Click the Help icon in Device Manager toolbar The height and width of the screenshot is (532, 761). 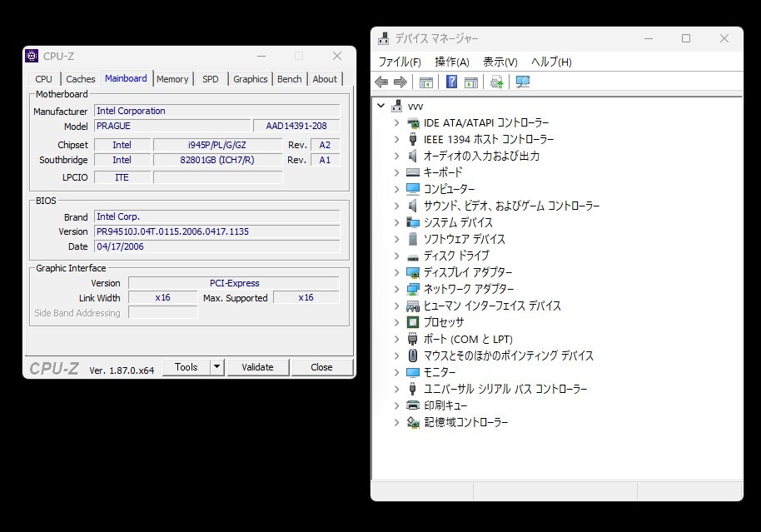[450, 81]
